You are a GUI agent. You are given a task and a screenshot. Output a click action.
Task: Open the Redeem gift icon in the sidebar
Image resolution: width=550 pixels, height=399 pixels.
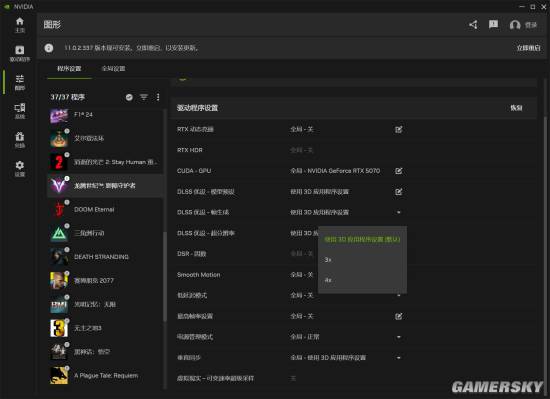pyautogui.click(x=20, y=140)
